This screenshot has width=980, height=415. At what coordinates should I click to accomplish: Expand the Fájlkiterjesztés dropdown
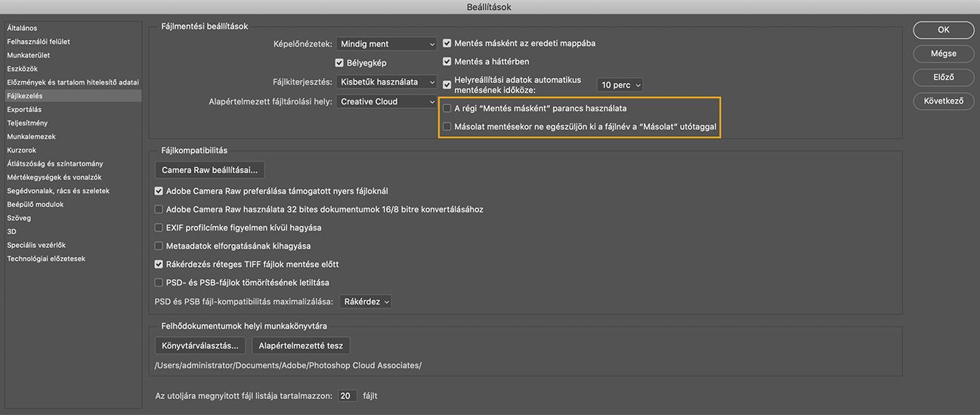(x=387, y=82)
